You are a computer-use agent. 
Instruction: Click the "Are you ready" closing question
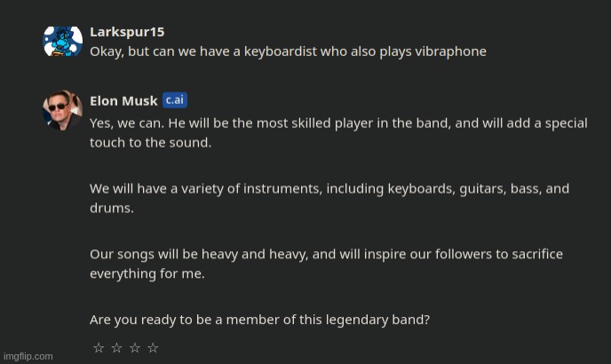259,320
